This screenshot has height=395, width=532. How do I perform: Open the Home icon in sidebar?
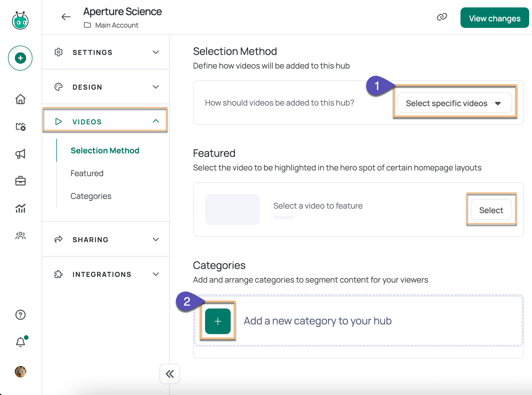pyautogui.click(x=21, y=99)
